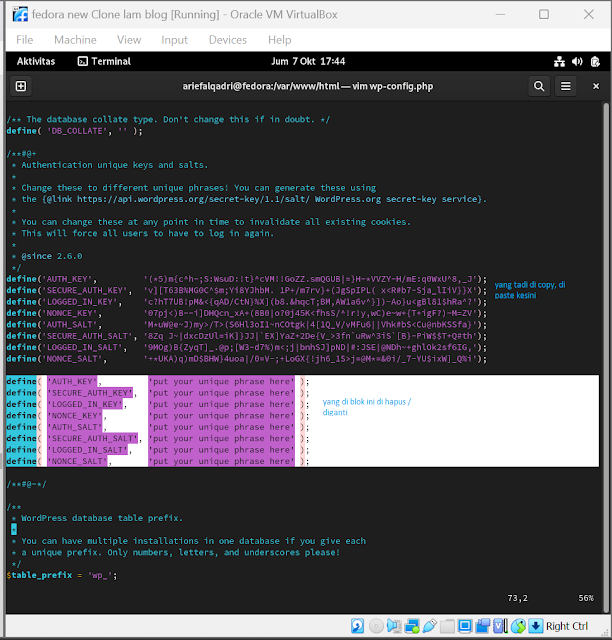Click the GNOME battery tray icon
Image resolution: width=612 pixels, height=640 pixels.
pyautogui.click(x=595, y=61)
